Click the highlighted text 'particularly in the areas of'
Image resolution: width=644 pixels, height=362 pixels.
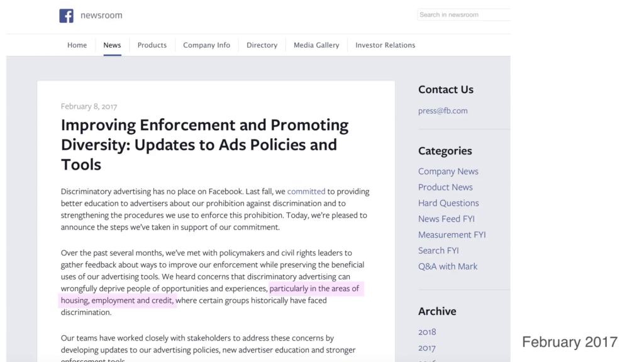[314, 288]
